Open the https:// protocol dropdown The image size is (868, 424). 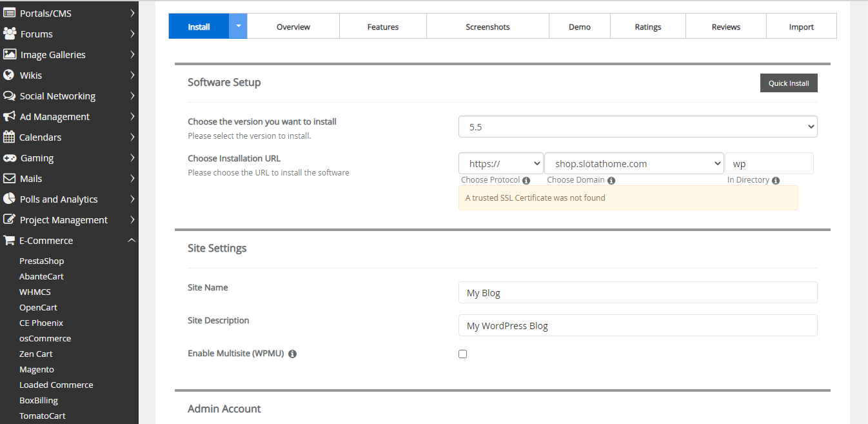tap(500, 164)
